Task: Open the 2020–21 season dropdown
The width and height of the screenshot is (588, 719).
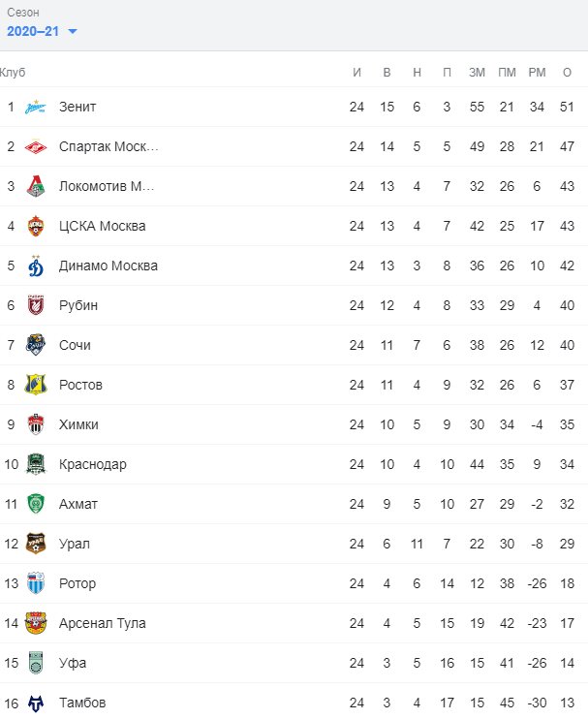Action: click(42, 31)
